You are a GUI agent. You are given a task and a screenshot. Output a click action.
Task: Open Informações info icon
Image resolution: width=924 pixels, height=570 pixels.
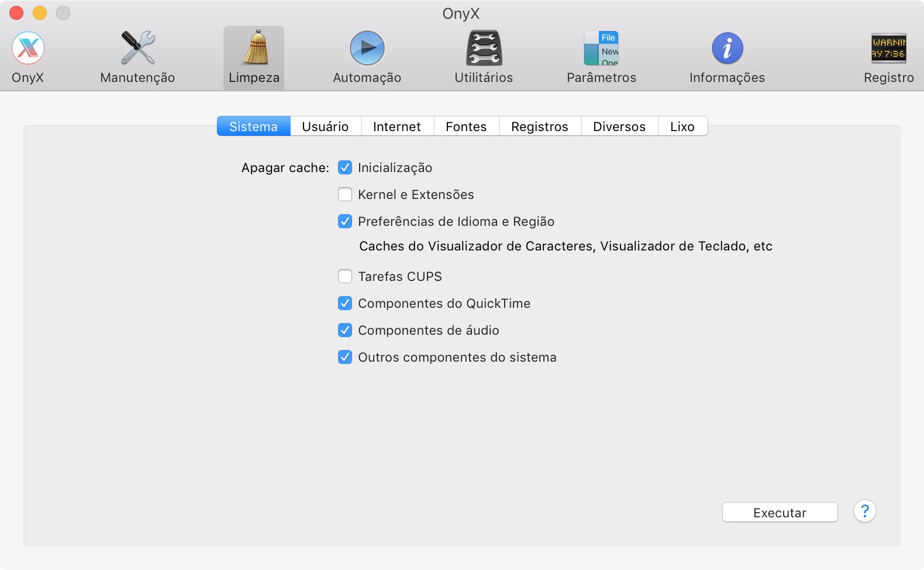pos(727,48)
